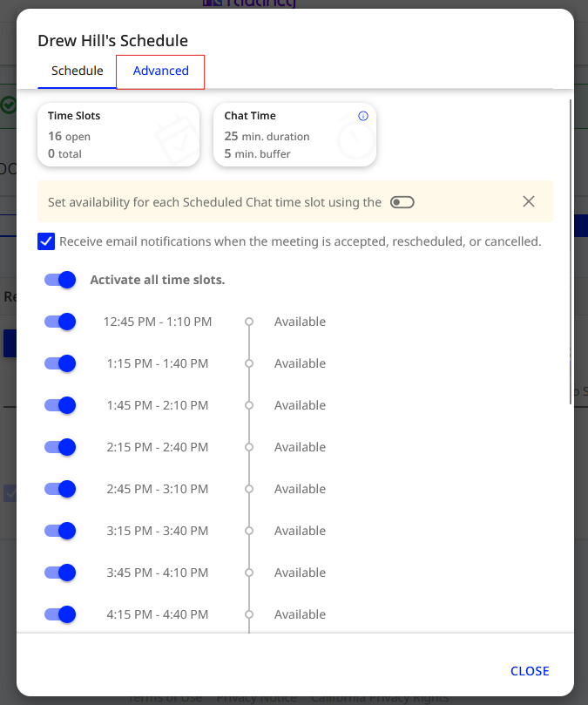Click the timeline circle beside the 2:15 PM slot
Viewport: 588px width, 705px height.
click(249, 447)
